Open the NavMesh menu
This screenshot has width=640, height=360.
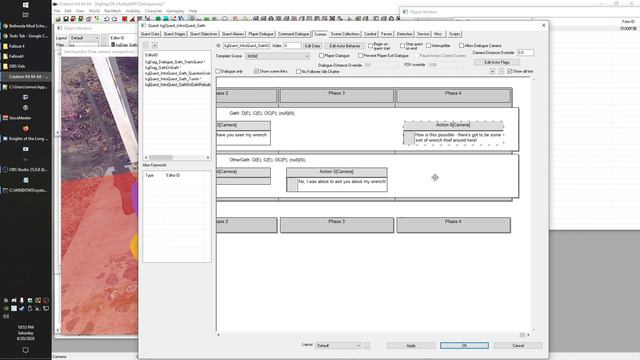coord(112,11)
